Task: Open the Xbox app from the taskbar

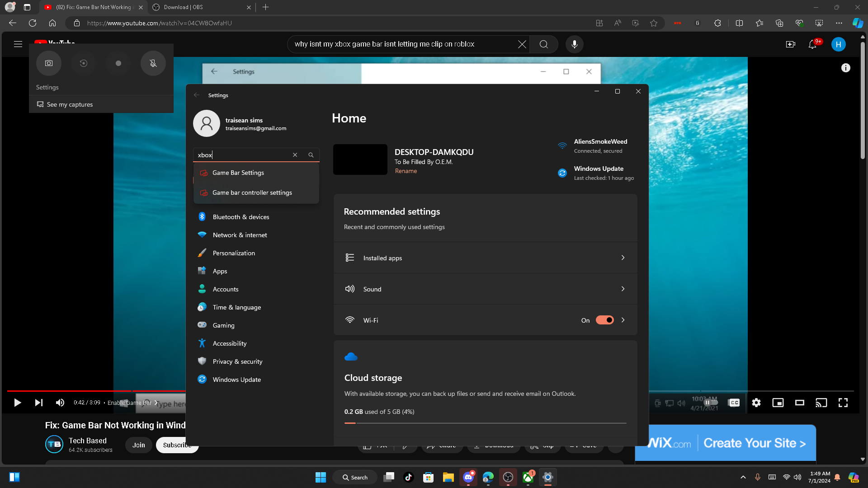Action: [x=528, y=477]
